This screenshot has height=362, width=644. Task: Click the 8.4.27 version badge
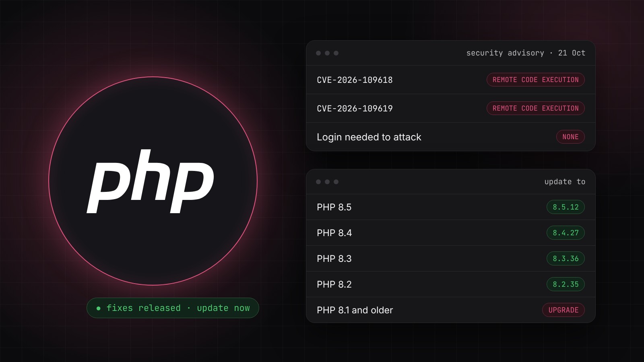[x=566, y=233]
